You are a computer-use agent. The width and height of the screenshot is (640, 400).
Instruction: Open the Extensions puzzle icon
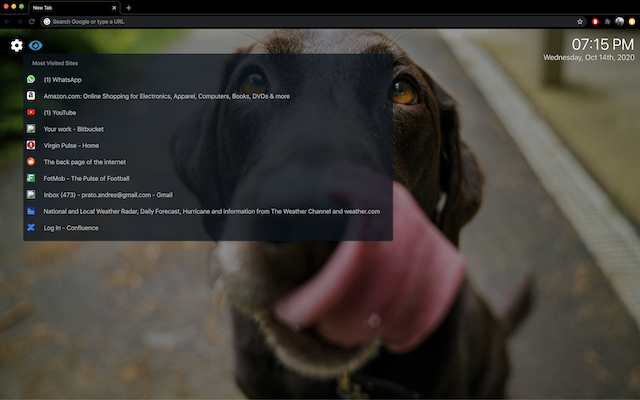[x=607, y=22]
